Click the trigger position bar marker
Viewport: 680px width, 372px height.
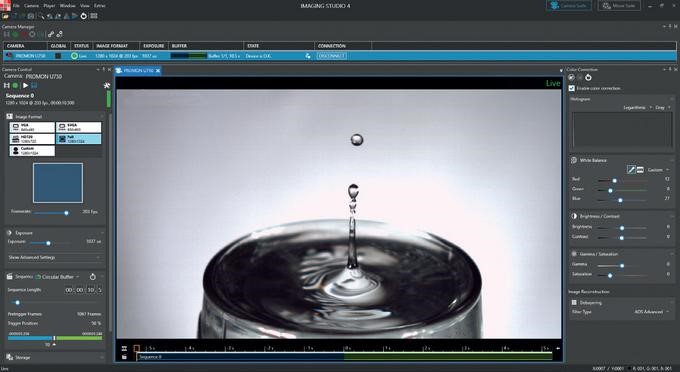click(54, 338)
